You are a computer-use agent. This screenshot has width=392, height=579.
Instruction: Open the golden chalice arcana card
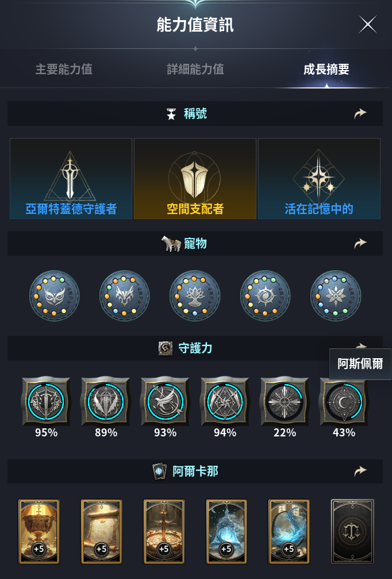[x=39, y=531]
